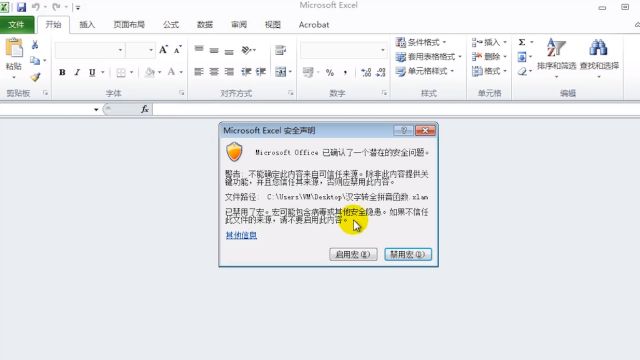Viewport: 640px width, 360px height.
Task: Align text to the bottom
Action: tap(229, 51)
